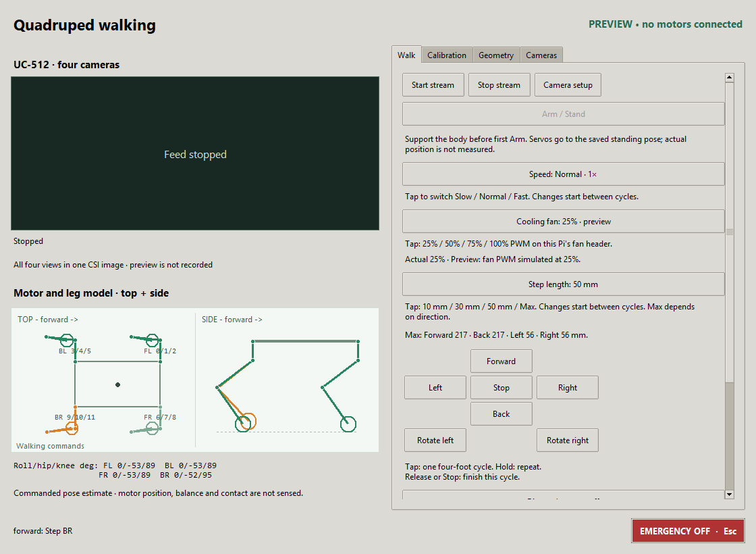This screenshot has width=756, height=554.
Task: Click the PREVIEW no motors connected status
Action: coord(666,24)
